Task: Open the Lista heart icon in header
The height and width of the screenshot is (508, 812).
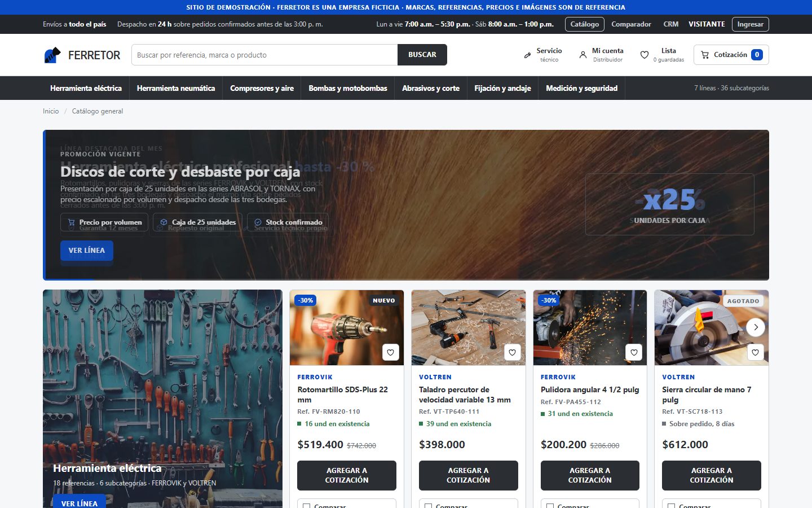Action: click(644, 55)
